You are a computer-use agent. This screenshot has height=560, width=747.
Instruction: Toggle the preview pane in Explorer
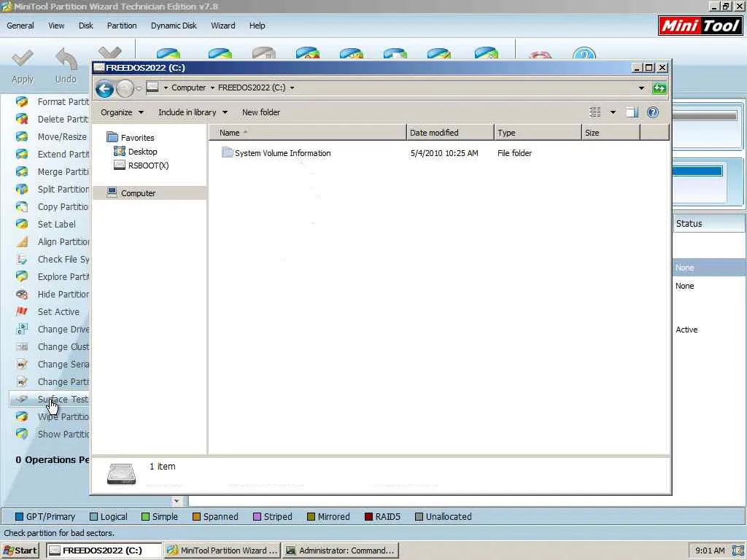pyautogui.click(x=632, y=112)
